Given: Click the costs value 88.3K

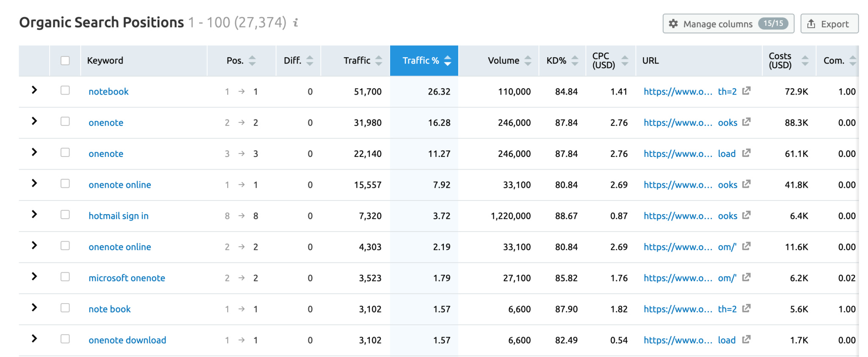Looking at the screenshot, I should coord(796,123).
